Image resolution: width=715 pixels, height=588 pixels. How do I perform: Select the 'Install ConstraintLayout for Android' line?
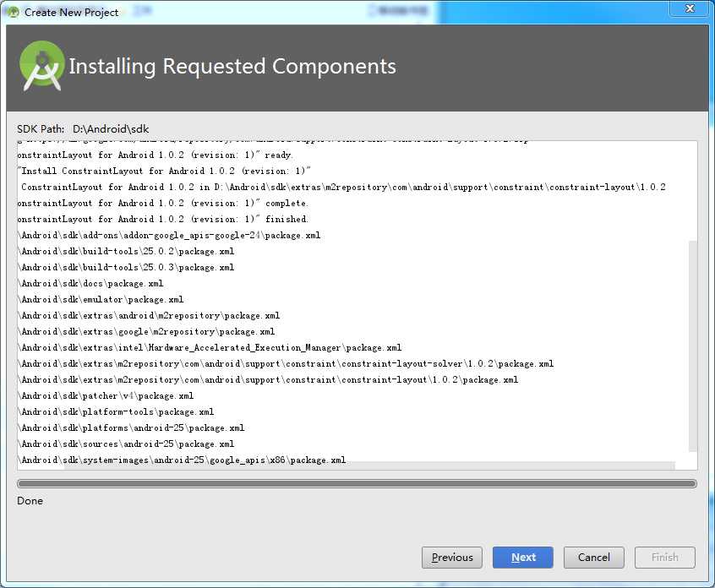pyautogui.click(x=164, y=171)
